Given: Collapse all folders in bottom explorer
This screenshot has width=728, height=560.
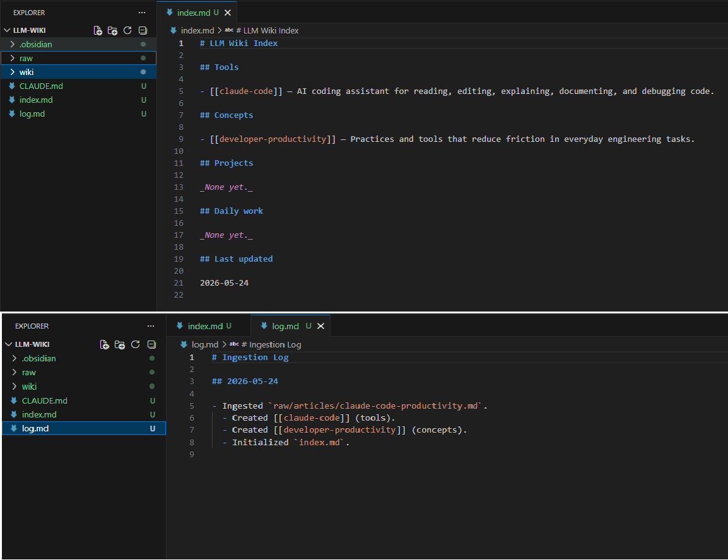Looking at the screenshot, I should 151,345.
